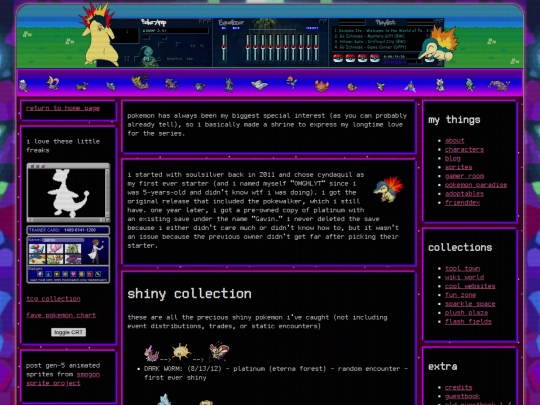
Task: Click the shiny cocoon sprite between the arrows
Action: (181, 351)
